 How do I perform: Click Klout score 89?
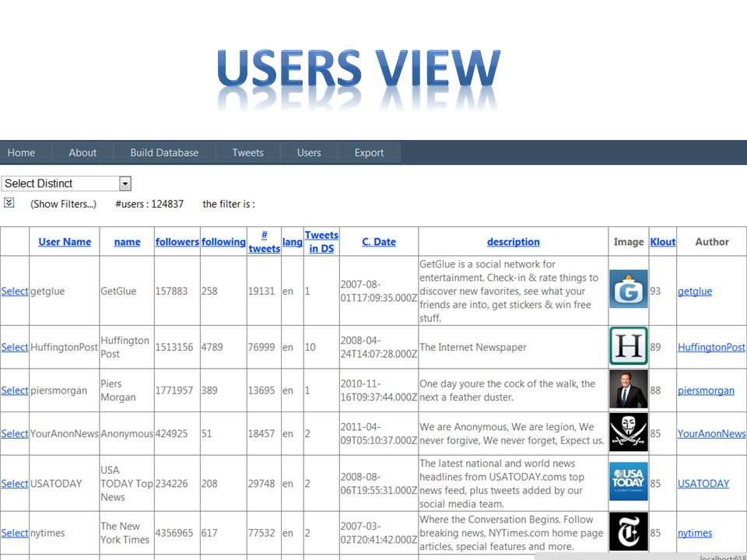(655, 347)
